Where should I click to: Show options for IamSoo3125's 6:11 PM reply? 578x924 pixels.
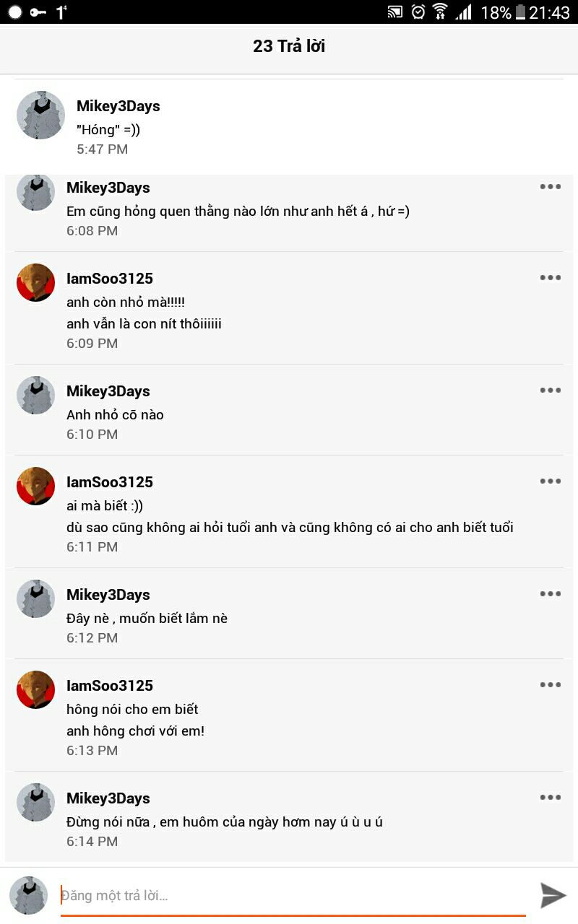click(551, 481)
